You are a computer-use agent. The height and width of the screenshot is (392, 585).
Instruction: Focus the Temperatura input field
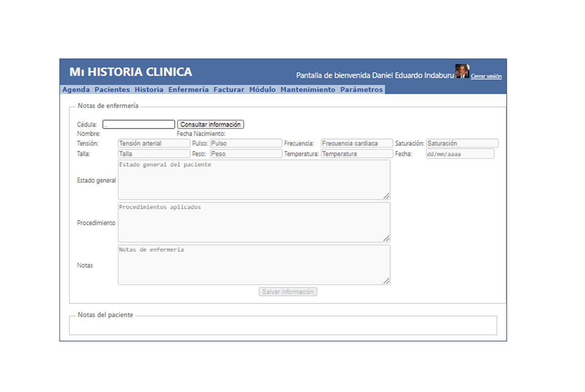click(x=357, y=154)
